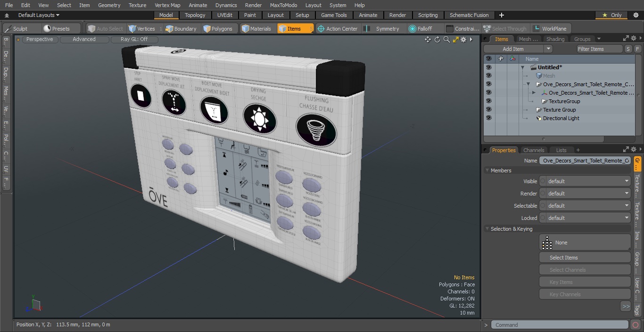Click the Items list horizontal scrollbar

(x=544, y=139)
